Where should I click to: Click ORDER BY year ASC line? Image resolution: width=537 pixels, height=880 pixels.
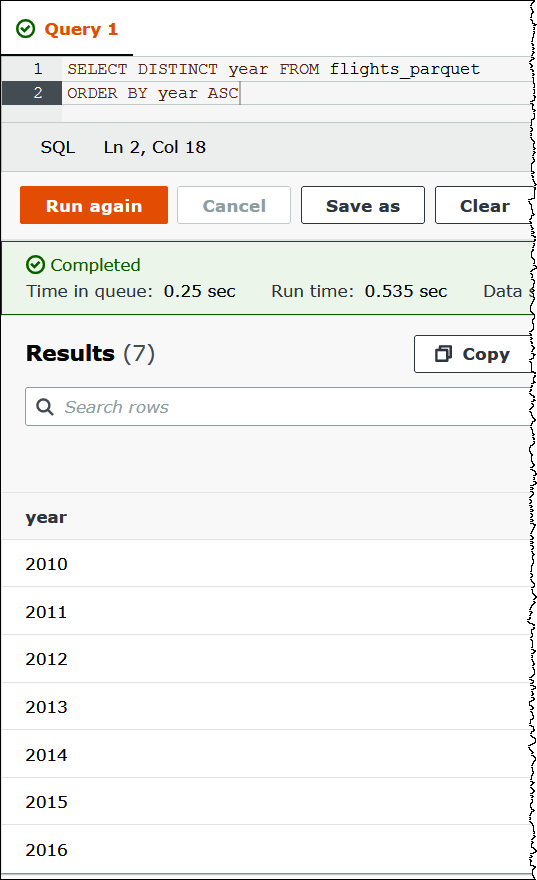point(153,93)
